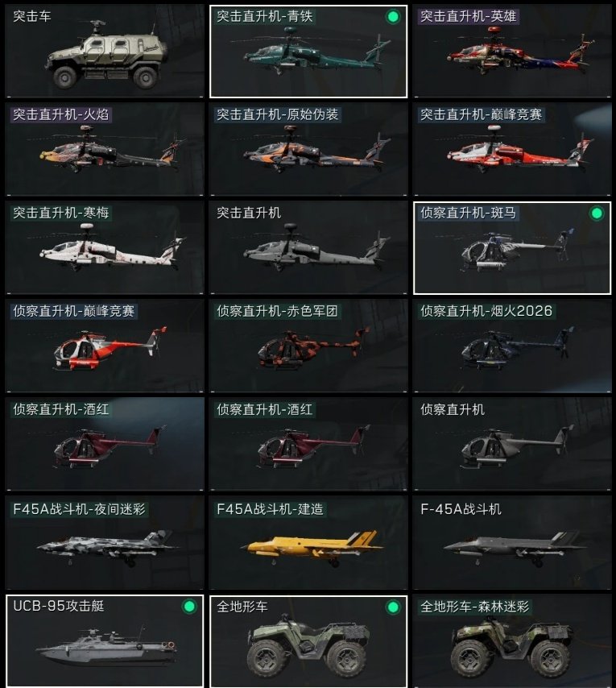
Task: Choose the 侦察直升机-赤色军团 skin
Action: pos(308,346)
